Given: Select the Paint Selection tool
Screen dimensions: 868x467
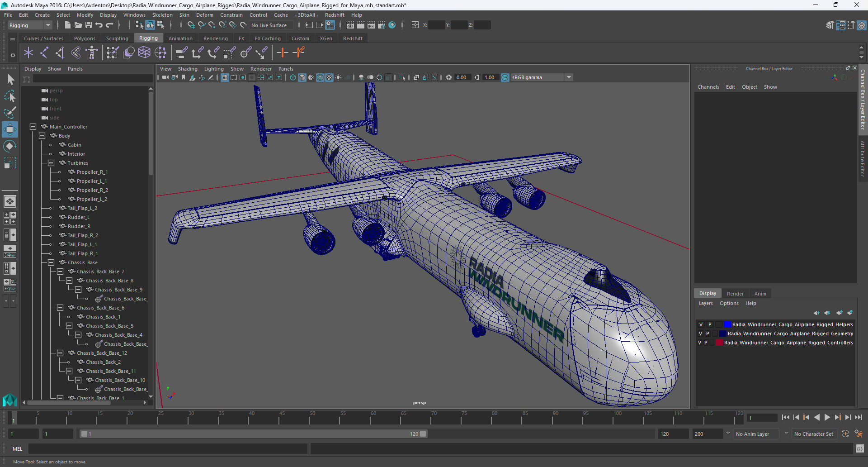Looking at the screenshot, I should coord(10,113).
